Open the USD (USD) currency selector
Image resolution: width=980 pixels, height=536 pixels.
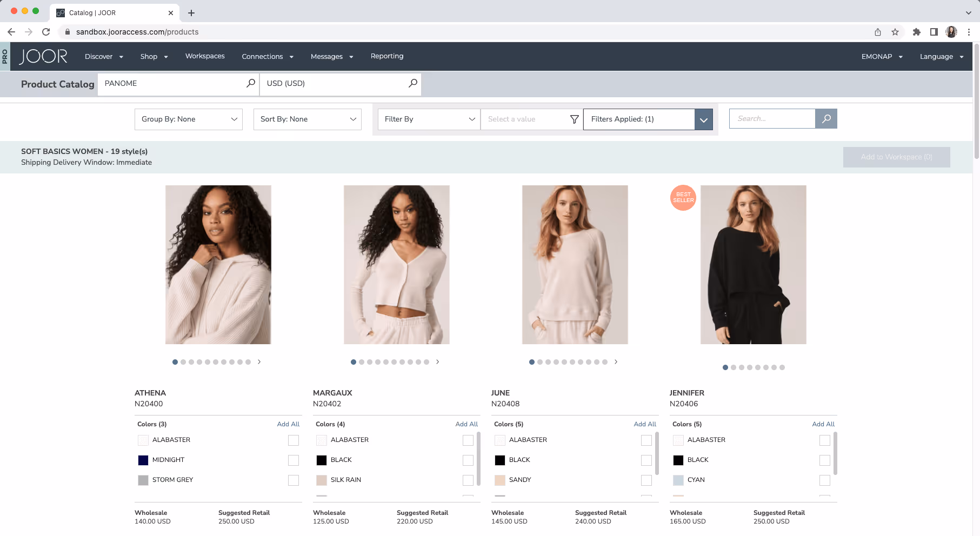(x=341, y=83)
